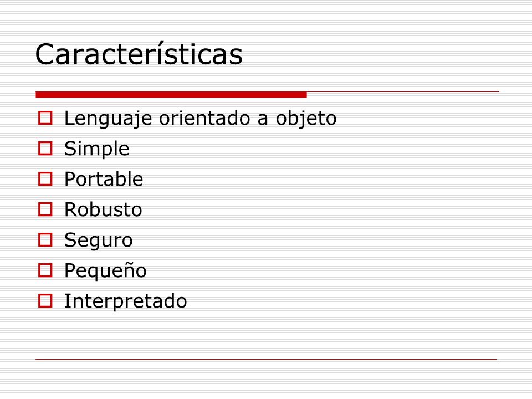Click the red square bullet beside Portable
Viewport: 532px width, 399px height.
(45, 179)
